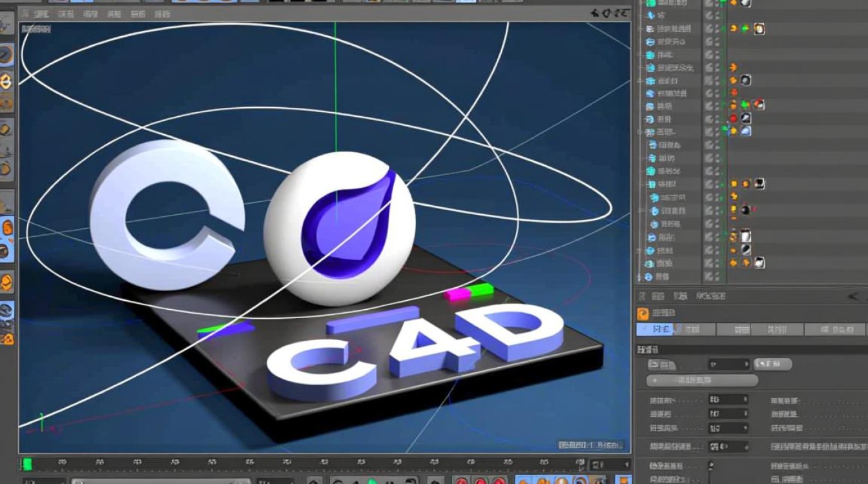Screen dimensions: 868x484
Task: Toggle visibility dots in the light blue thumbnail row
Action: click(x=717, y=132)
